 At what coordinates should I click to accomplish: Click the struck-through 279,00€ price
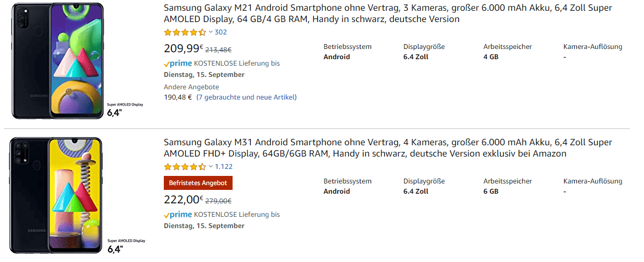tap(219, 201)
